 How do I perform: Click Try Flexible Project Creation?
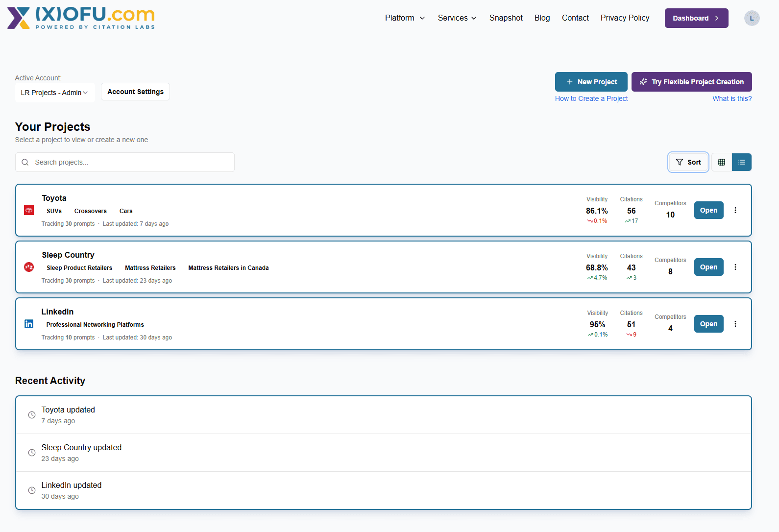click(x=691, y=82)
